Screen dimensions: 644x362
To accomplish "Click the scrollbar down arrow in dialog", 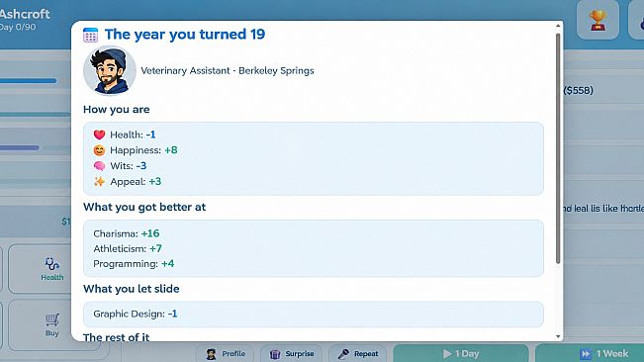I will pyautogui.click(x=558, y=336).
